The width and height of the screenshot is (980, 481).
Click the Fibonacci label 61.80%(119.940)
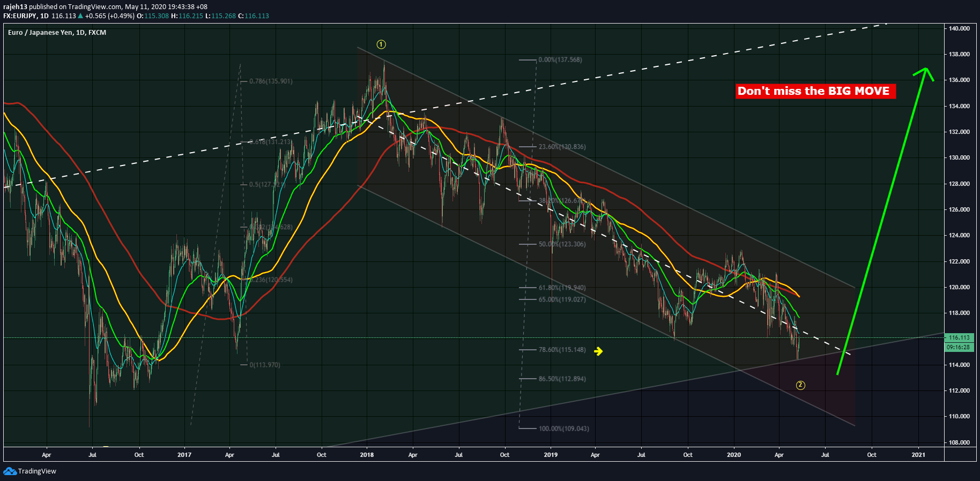(x=562, y=288)
